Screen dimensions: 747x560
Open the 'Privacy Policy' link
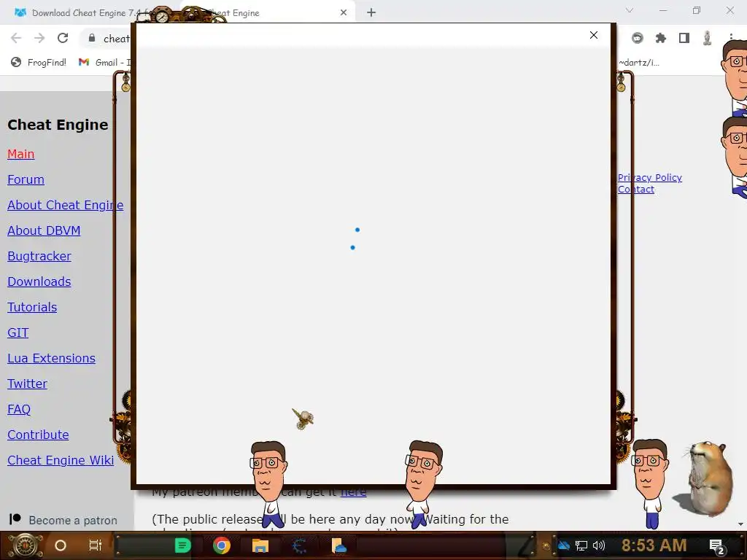coord(650,178)
